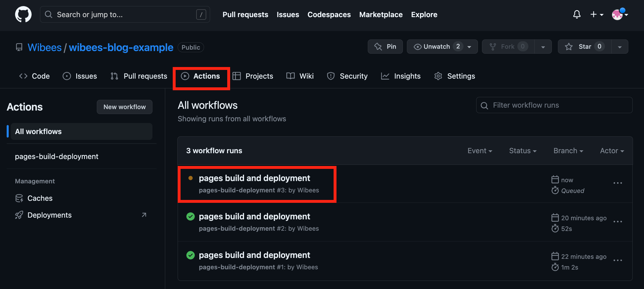This screenshot has height=289, width=644.
Task: Open run #2 pages build and deployment
Action: coord(254,216)
